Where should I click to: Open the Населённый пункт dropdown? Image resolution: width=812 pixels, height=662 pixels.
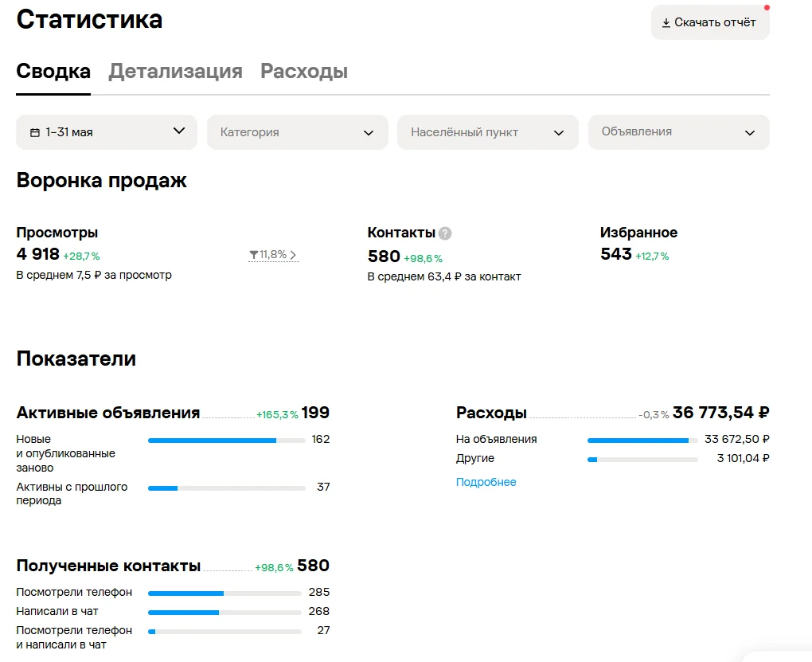[488, 132]
